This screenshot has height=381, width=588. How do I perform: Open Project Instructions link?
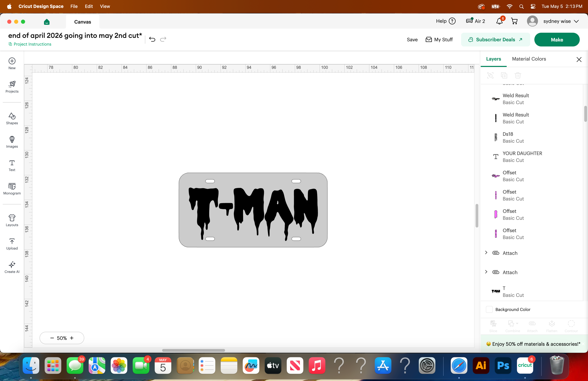click(x=30, y=44)
